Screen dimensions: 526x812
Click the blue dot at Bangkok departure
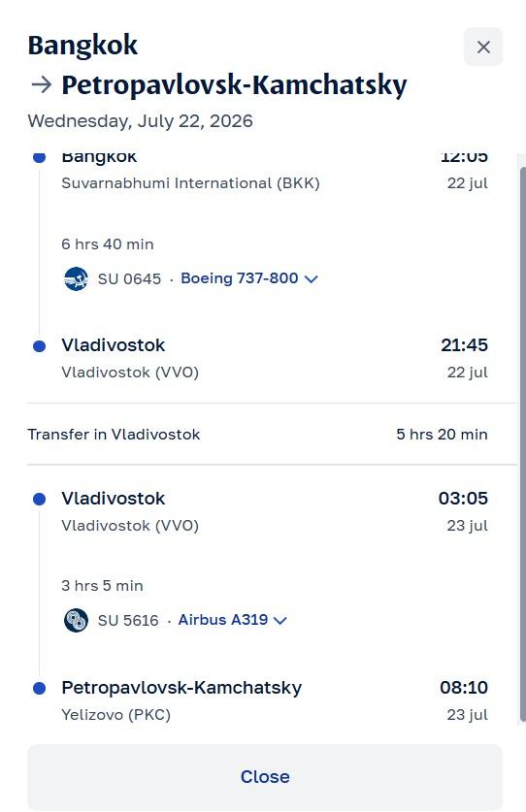pyautogui.click(x=40, y=157)
